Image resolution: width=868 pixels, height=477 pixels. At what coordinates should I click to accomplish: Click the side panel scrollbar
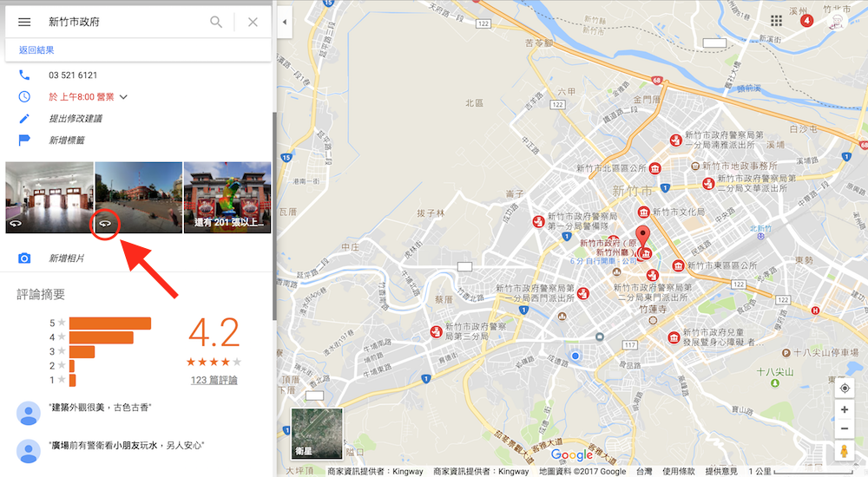tap(274, 216)
